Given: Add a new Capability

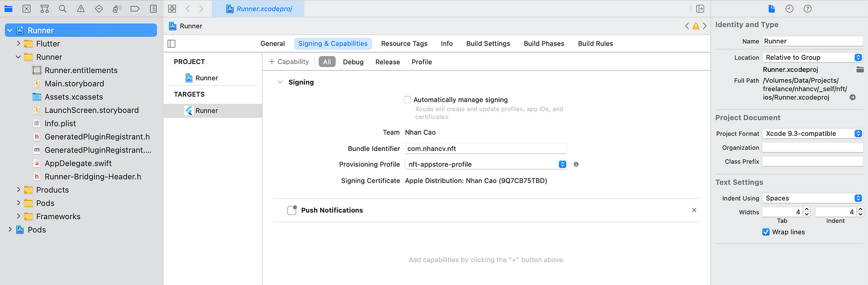Looking at the screenshot, I should coord(289,62).
